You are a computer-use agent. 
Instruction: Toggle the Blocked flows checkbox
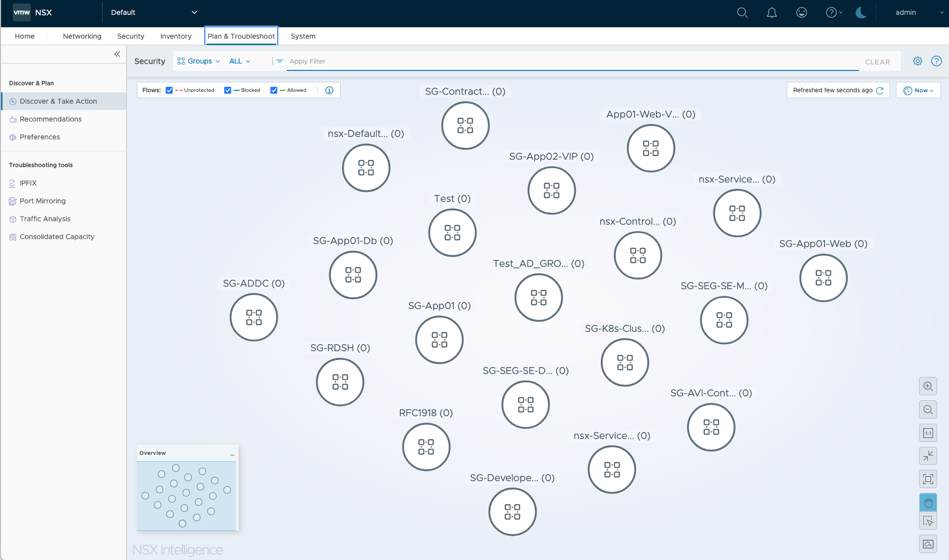tap(228, 90)
